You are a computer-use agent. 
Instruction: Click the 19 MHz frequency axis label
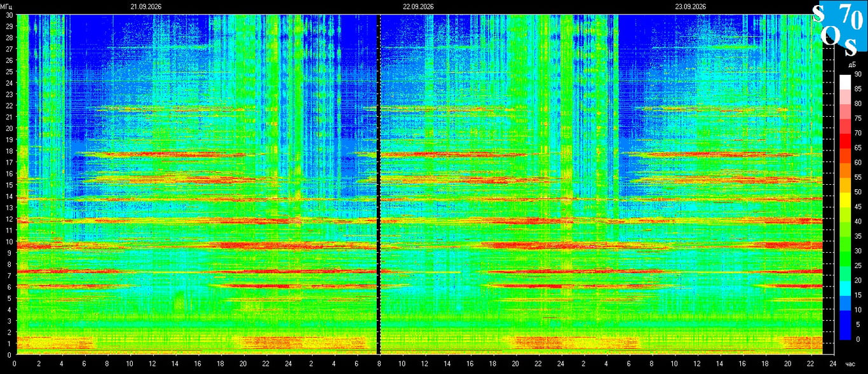click(9, 140)
